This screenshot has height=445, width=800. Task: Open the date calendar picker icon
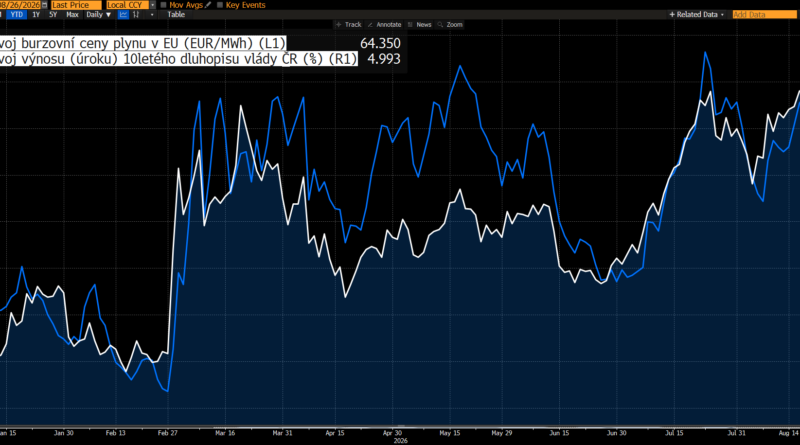point(44,5)
